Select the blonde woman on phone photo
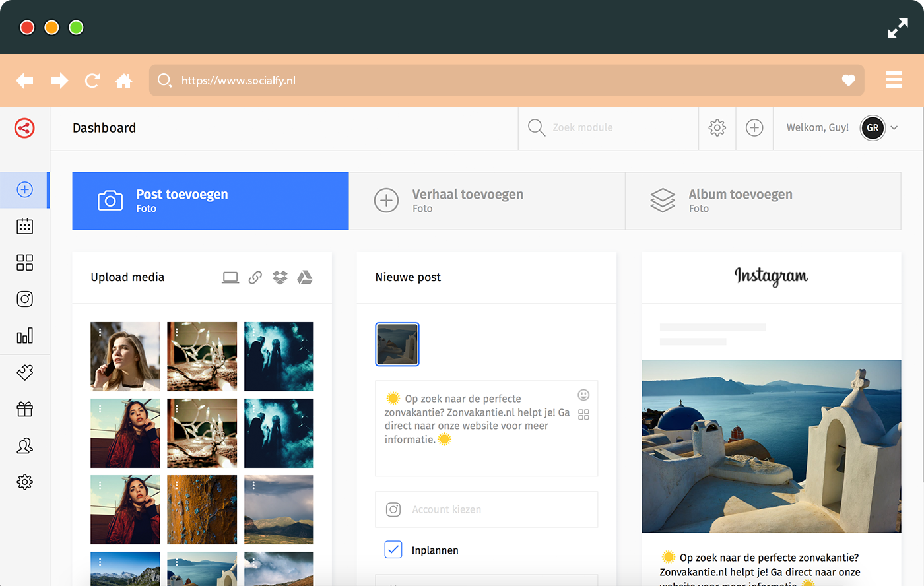924x586 pixels. tap(125, 356)
